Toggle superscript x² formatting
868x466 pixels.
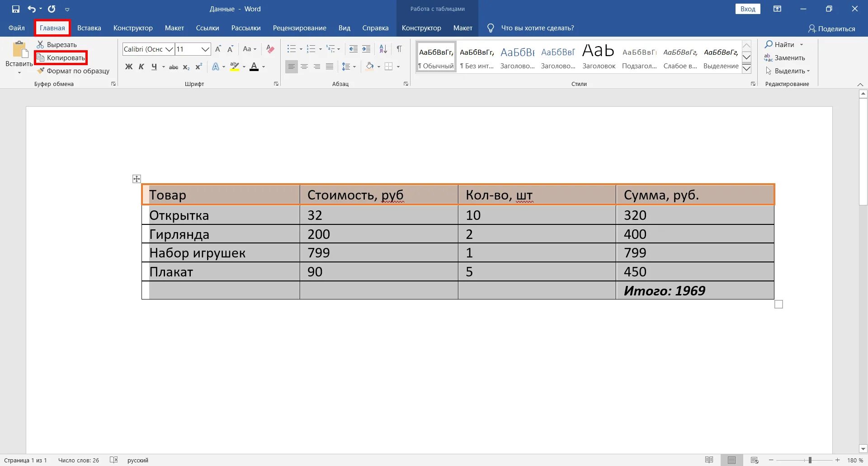point(198,67)
